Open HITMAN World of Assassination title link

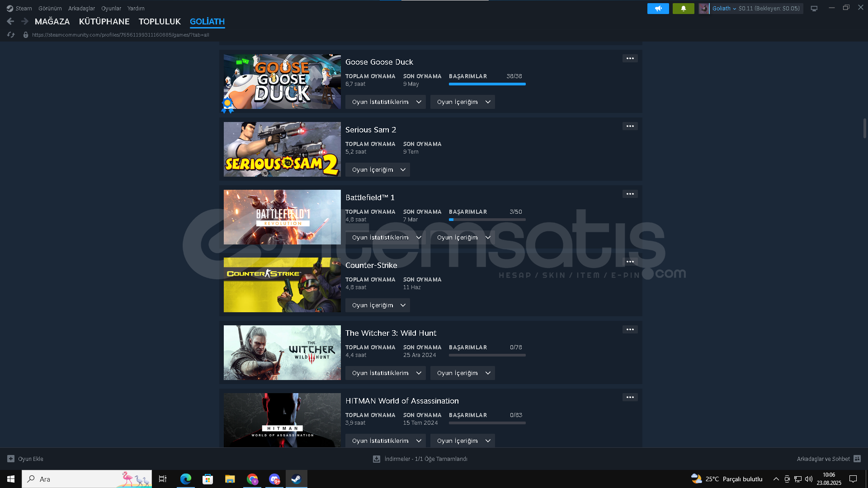[402, 401]
